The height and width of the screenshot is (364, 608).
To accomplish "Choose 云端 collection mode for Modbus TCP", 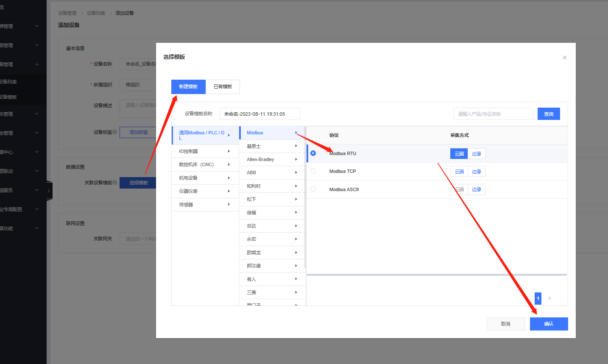I will (459, 172).
